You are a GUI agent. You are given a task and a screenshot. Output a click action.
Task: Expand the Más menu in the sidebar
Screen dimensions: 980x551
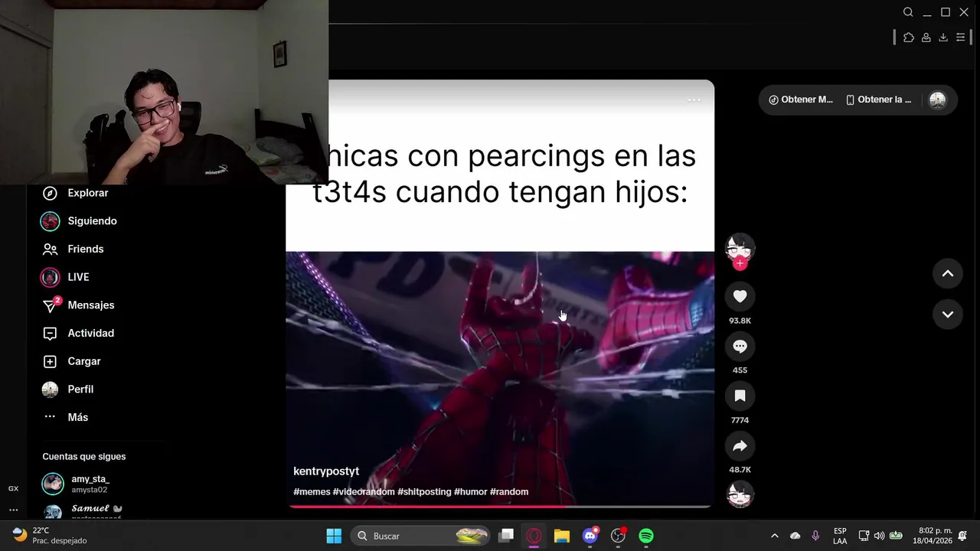point(66,417)
